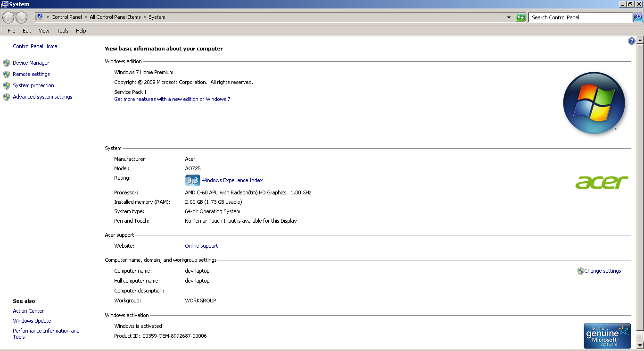
Task: Open Windows Update link
Action: click(x=32, y=321)
